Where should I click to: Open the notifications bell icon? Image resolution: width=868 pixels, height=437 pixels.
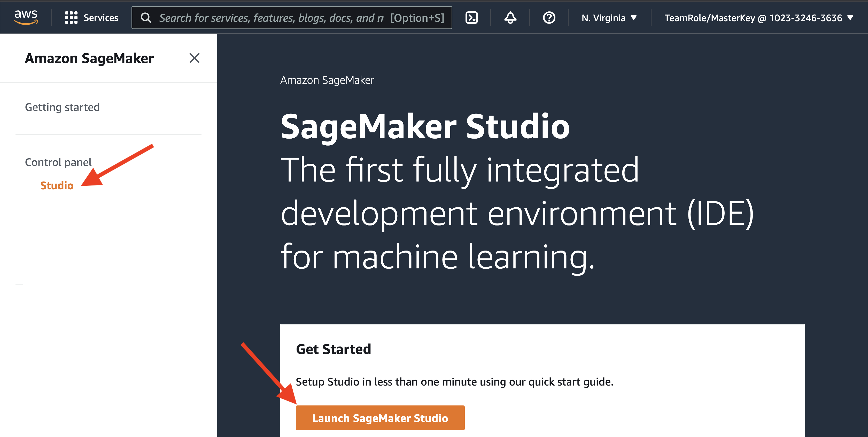tap(510, 18)
